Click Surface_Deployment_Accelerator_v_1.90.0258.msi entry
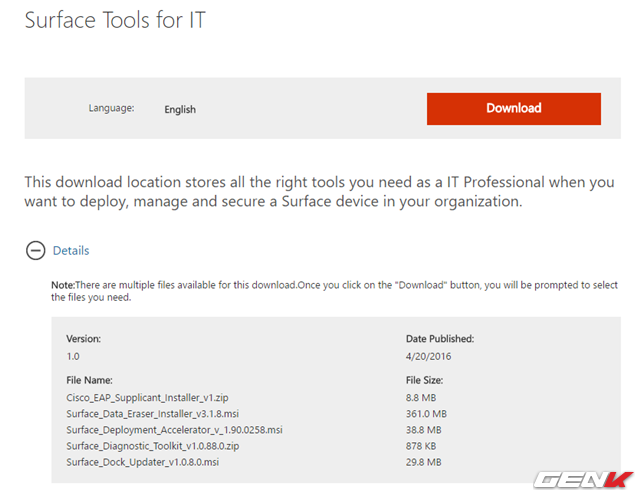Screen dimensions: 640x493 (174, 430)
